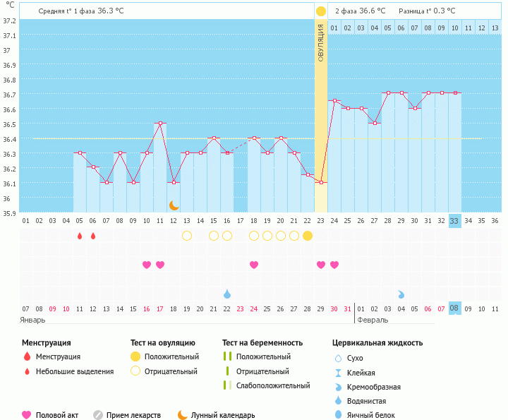
Task: Click the vertical Овуляция column label
Action: click(x=321, y=42)
